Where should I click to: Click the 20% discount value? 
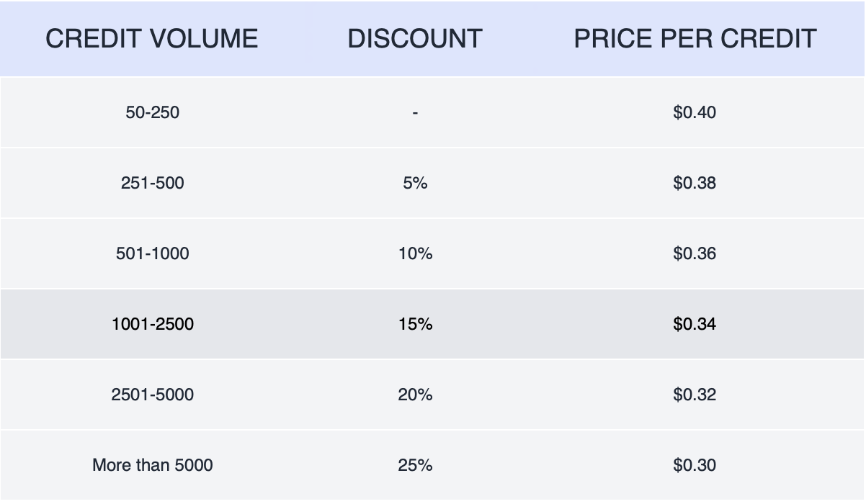tap(415, 395)
